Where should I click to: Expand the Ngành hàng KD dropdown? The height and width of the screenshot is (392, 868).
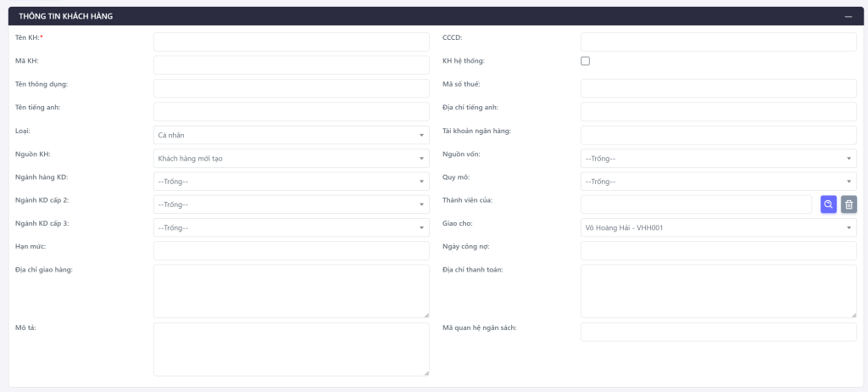pos(291,182)
